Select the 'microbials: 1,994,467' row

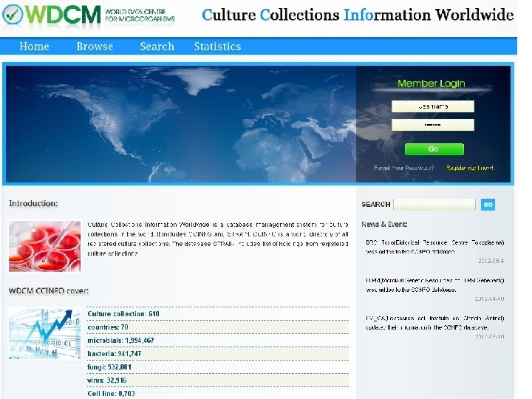point(218,341)
